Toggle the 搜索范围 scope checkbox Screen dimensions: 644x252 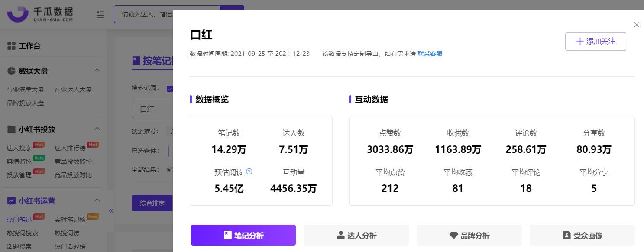(170, 88)
